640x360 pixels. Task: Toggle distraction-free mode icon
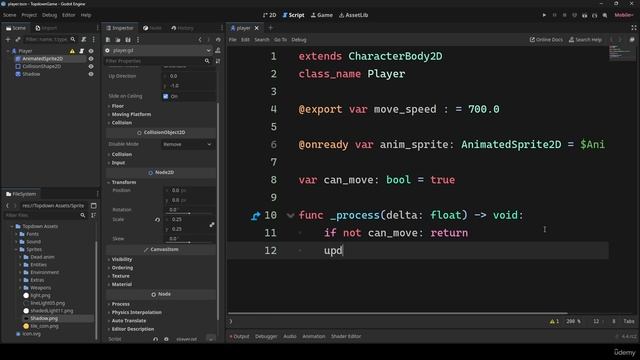click(x=634, y=28)
